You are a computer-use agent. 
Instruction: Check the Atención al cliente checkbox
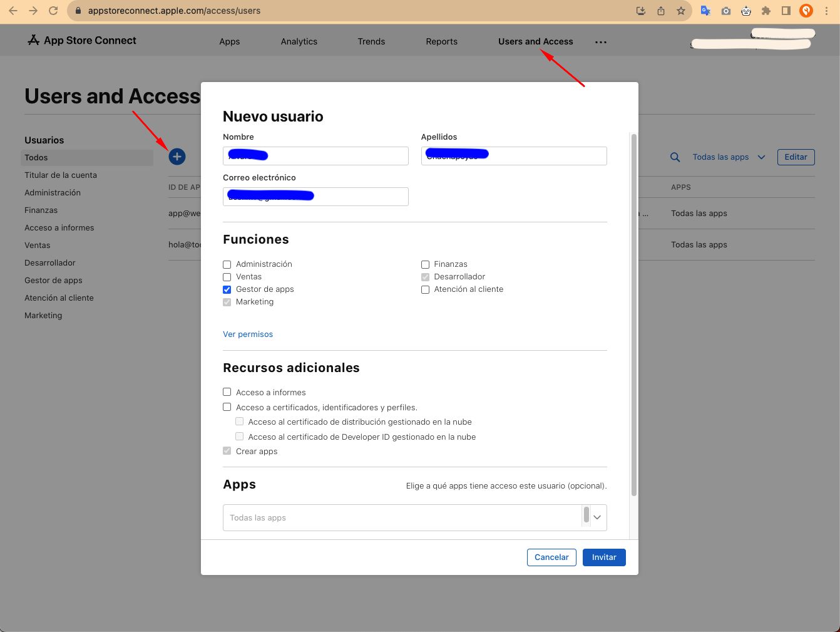tap(425, 289)
